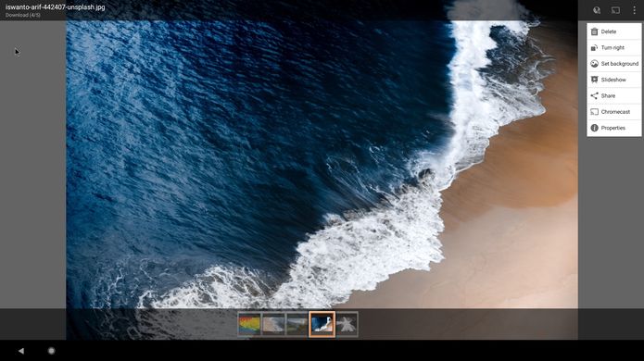This screenshot has height=361, width=644.
Task: Click the set-as-background icon in top bar
Action: click(597, 10)
